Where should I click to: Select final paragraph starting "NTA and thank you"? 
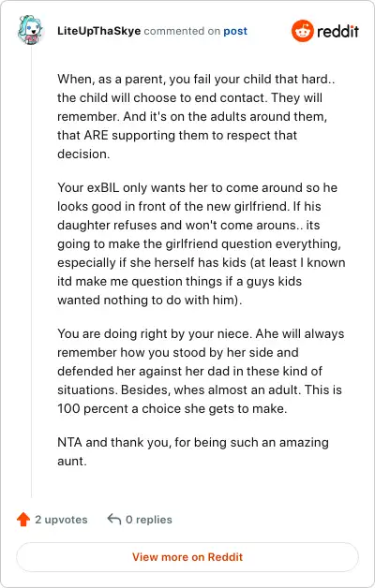193,451
